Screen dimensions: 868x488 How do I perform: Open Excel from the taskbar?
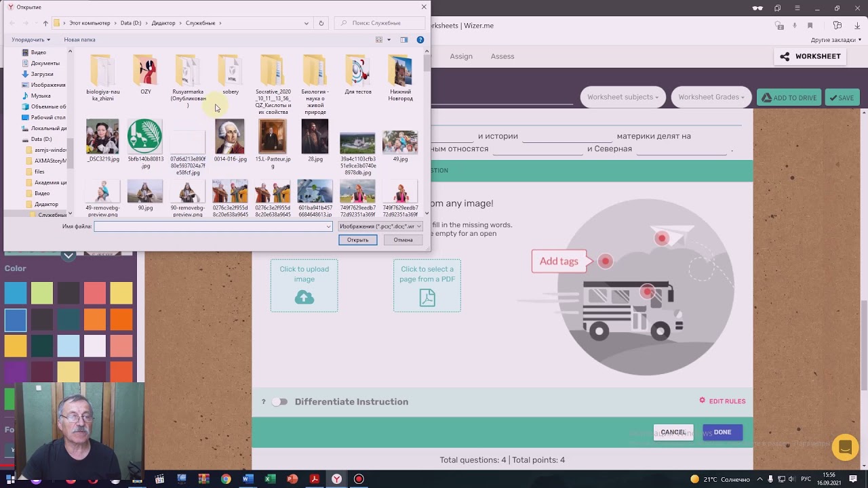tap(270, 479)
